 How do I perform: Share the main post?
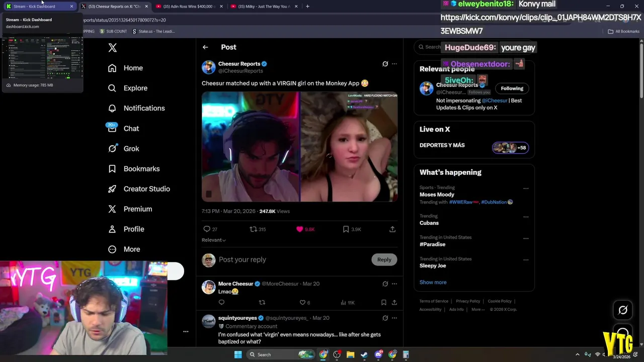[392, 229]
